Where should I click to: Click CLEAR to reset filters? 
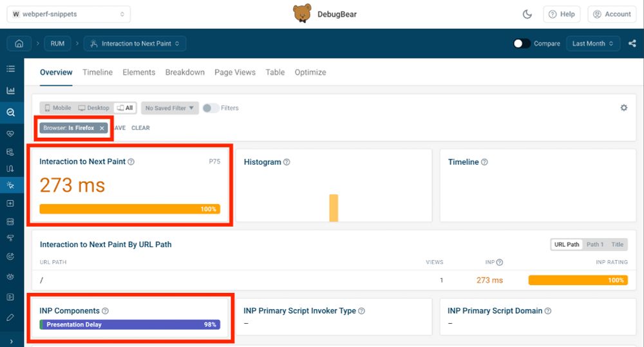click(x=140, y=128)
